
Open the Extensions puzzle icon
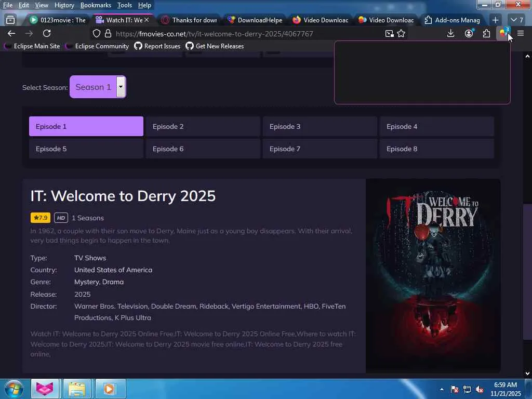coord(486,33)
